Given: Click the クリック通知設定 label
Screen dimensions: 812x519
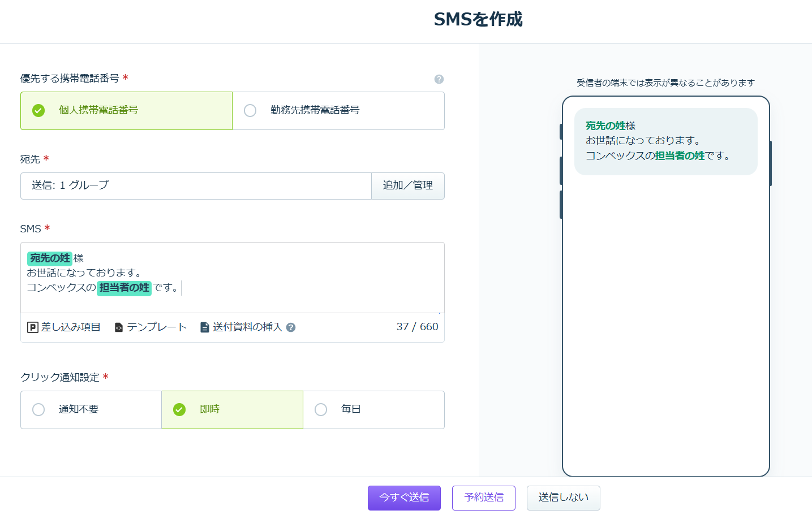Looking at the screenshot, I should 60,378.
